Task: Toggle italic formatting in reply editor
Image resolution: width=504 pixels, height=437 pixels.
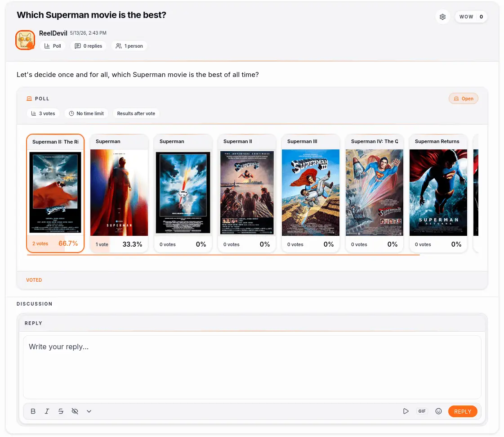Action: coord(47,411)
